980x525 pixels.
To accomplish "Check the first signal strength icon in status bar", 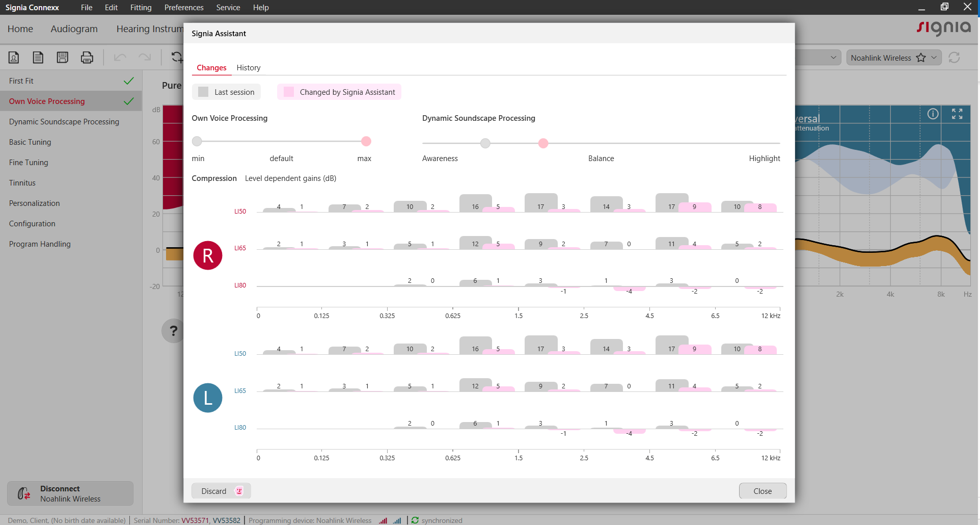I will pos(383,520).
